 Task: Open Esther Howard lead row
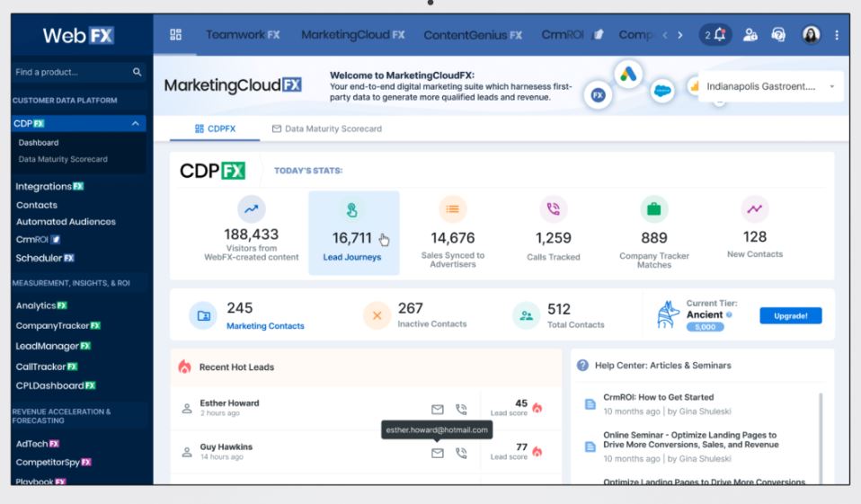pos(366,408)
